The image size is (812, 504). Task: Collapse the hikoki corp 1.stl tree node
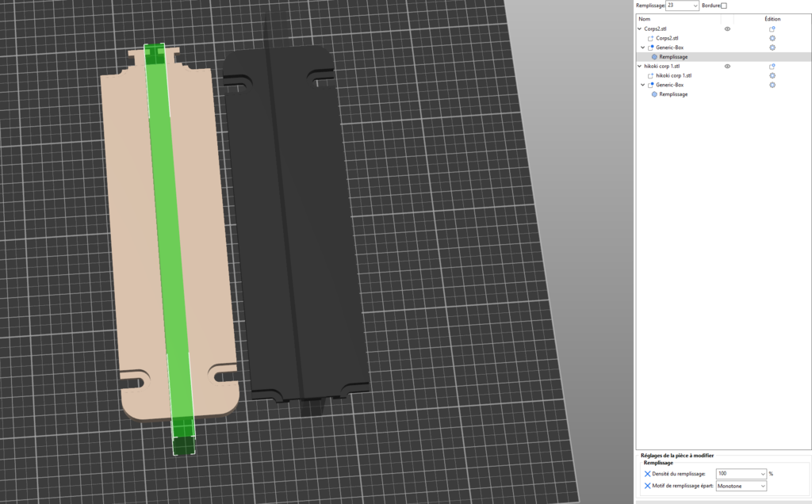click(x=640, y=67)
